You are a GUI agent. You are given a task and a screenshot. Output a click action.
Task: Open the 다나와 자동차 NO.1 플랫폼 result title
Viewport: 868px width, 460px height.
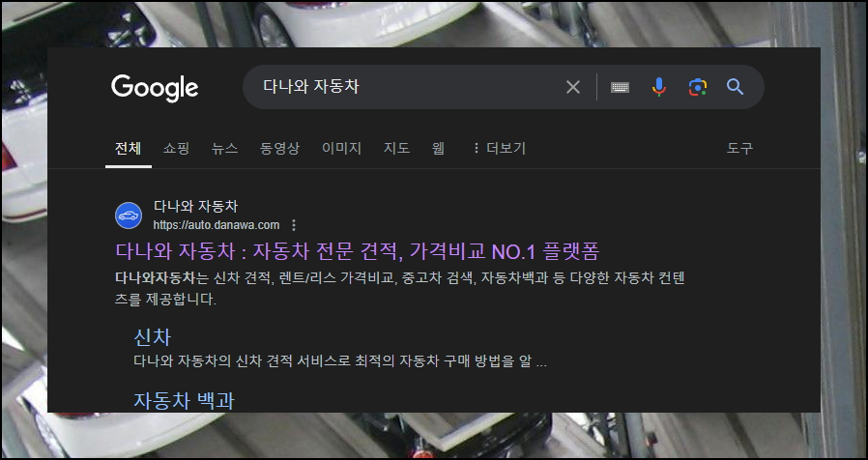point(357,251)
